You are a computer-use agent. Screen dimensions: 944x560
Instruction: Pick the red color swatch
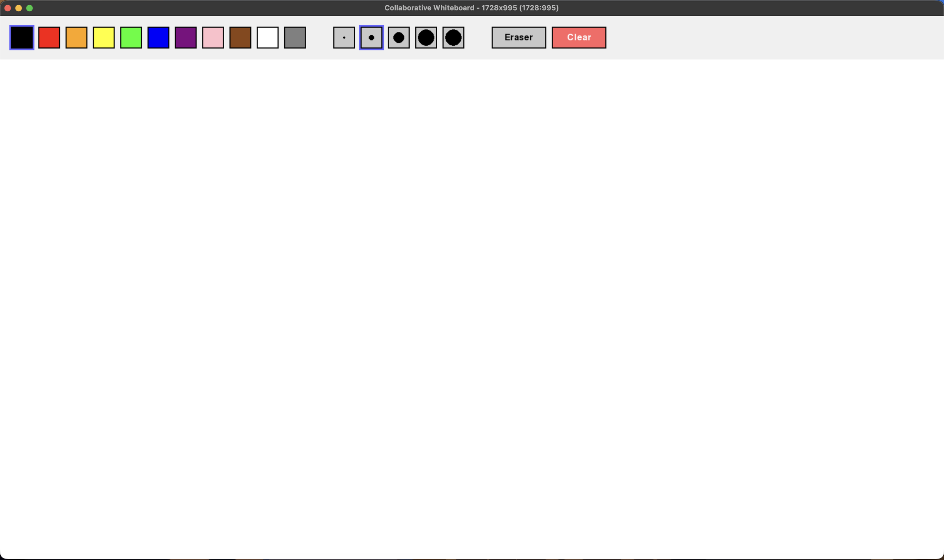(x=49, y=37)
